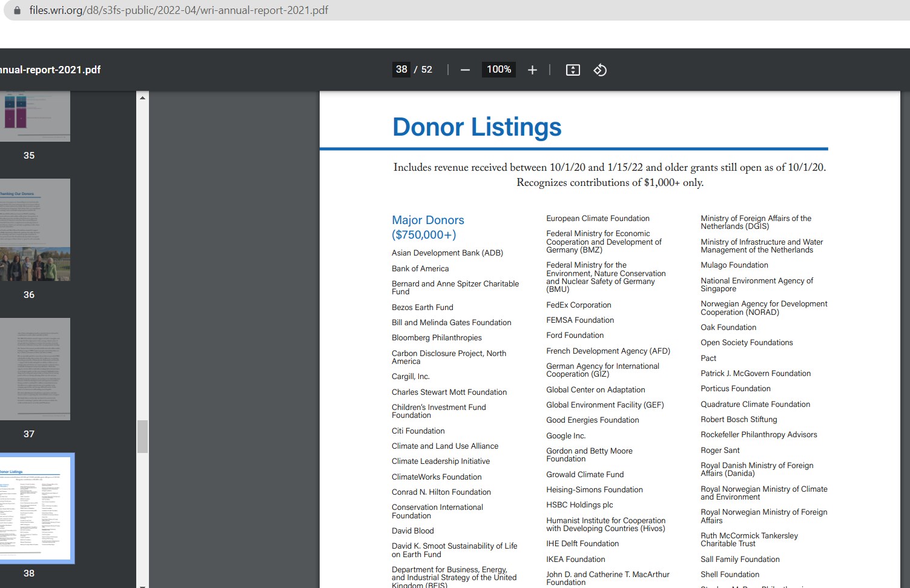910x588 pixels.
Task: Click the browser address bar URL
Action: (179, 10)
